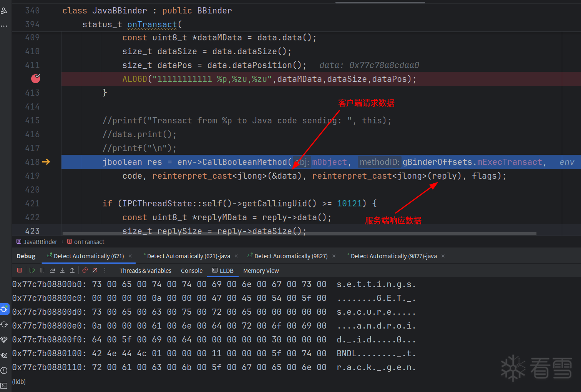Toggle the breakpoint on the ALOGD line
The height and width of the screenshot is (392, 581).
[35, 78]
